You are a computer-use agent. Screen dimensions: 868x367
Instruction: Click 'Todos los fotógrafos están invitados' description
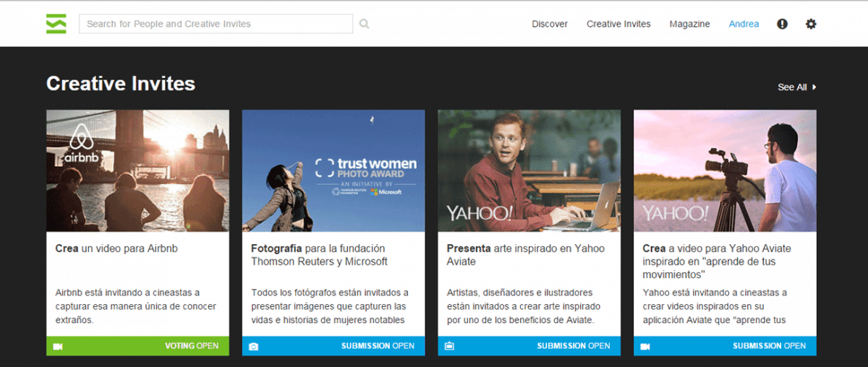pyautogui.click(x=330, y=306)
